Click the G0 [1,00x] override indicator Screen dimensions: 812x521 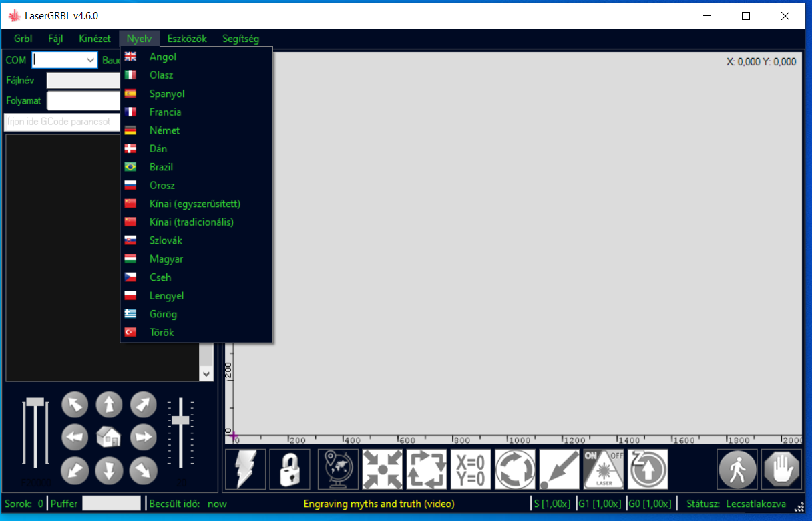click(650, 504)
